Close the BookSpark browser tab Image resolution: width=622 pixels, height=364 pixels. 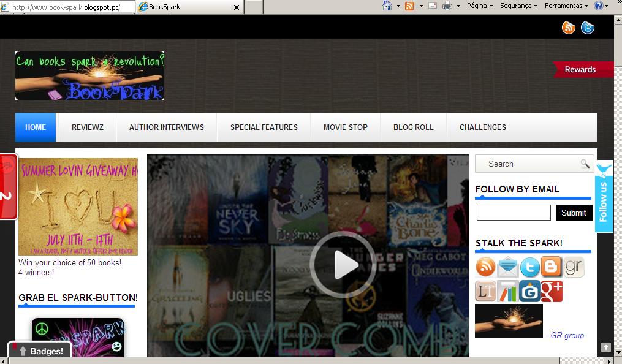pos(237,7)
